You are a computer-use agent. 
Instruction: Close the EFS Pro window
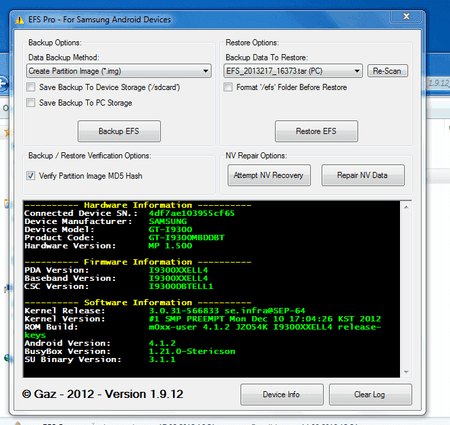pos(406,16)
